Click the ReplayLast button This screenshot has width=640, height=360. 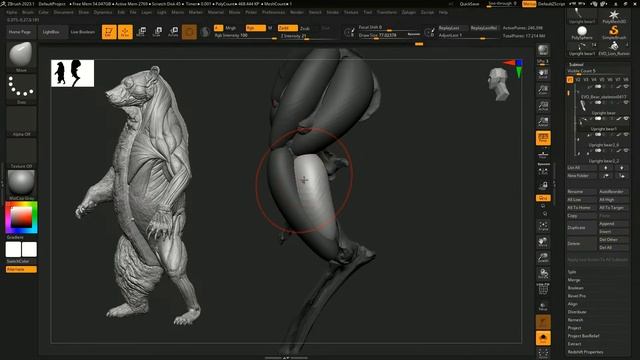[x=452, y=28]
